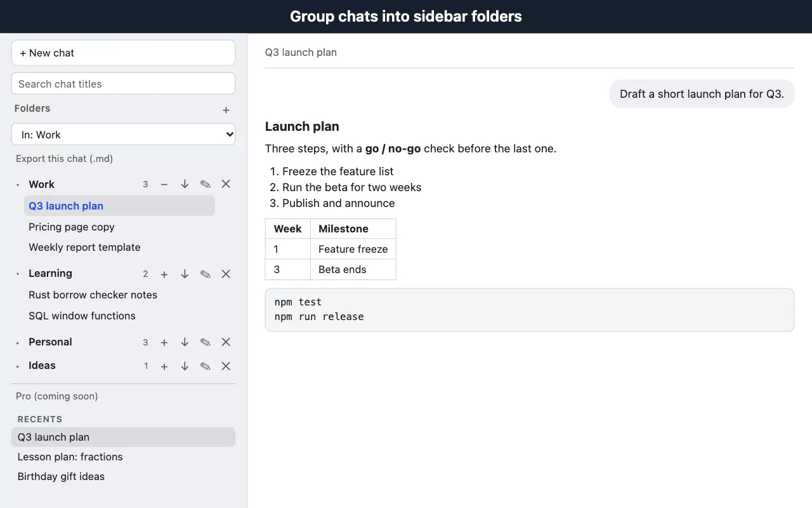This screenshot has height=508, width=812.
Task: Click the Pro (coming soon) label
Action: (x=57, y=396)
